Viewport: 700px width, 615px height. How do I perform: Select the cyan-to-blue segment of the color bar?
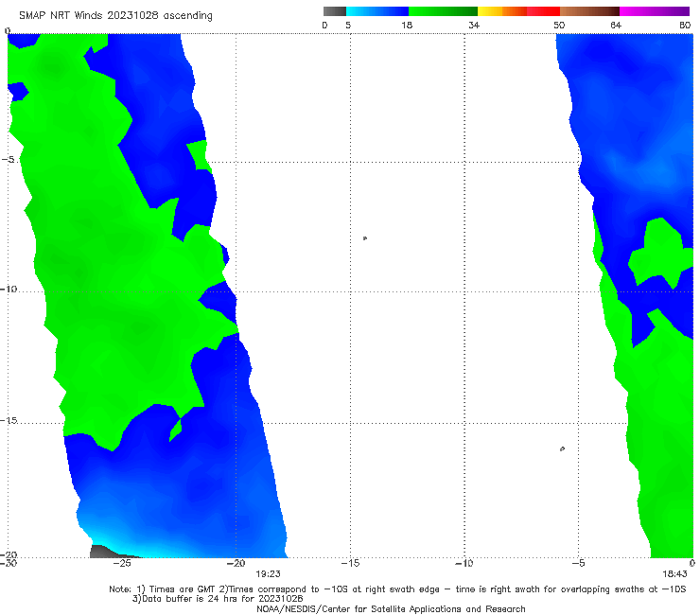click(377, 11)
